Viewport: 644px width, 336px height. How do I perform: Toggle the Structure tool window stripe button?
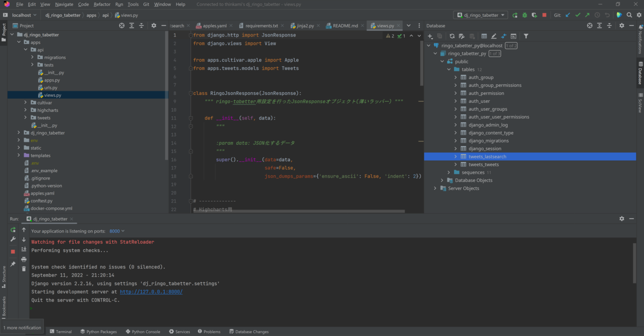click(x=4, y=274)
